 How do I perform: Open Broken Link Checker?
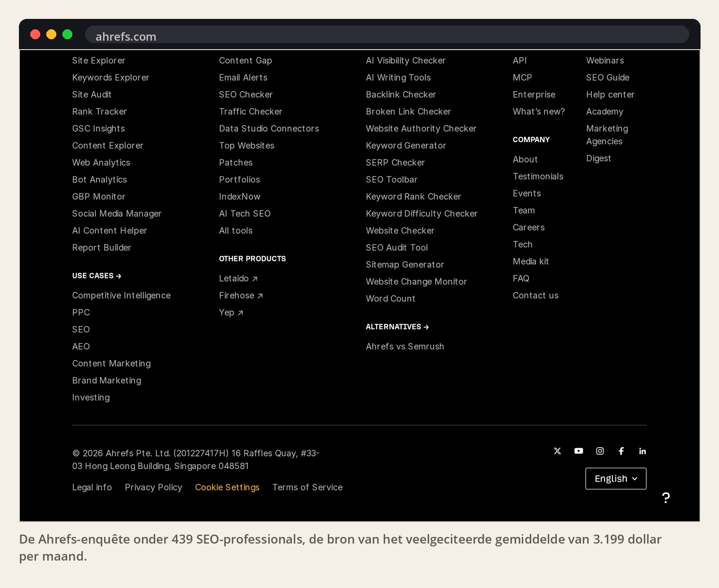409,112
